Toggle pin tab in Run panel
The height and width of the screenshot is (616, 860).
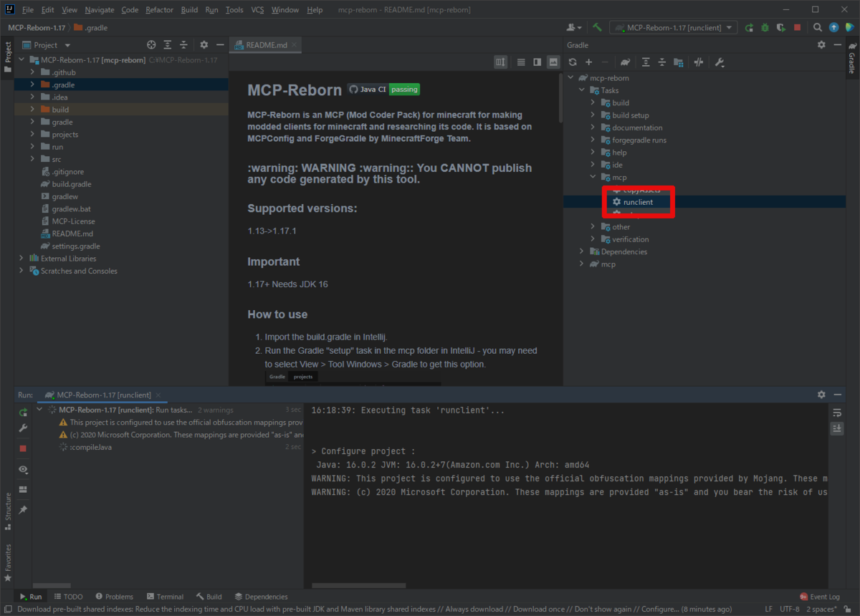[23, 509]
